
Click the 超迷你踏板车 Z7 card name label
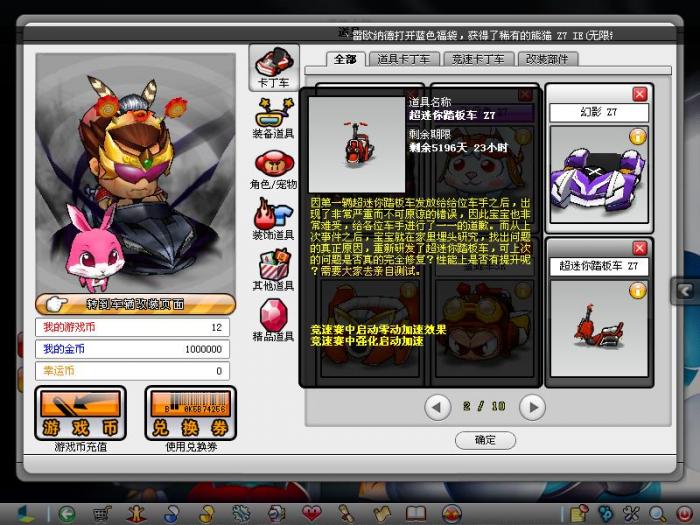coord(599,267)
